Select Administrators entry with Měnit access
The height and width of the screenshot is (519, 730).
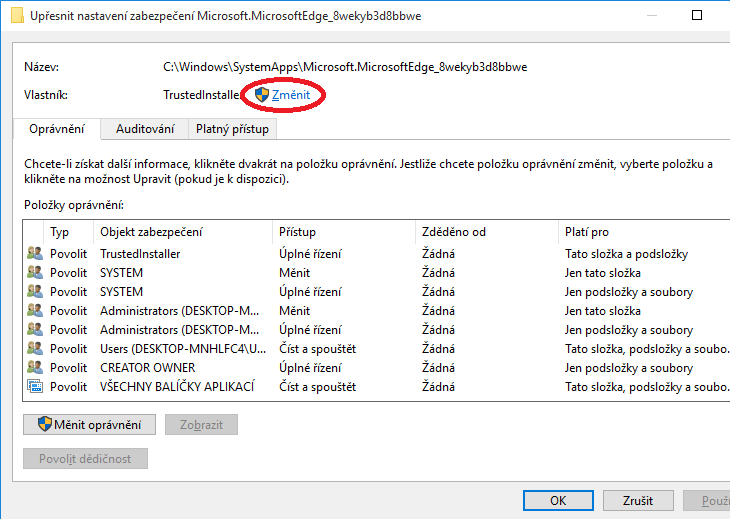(377, 311)
